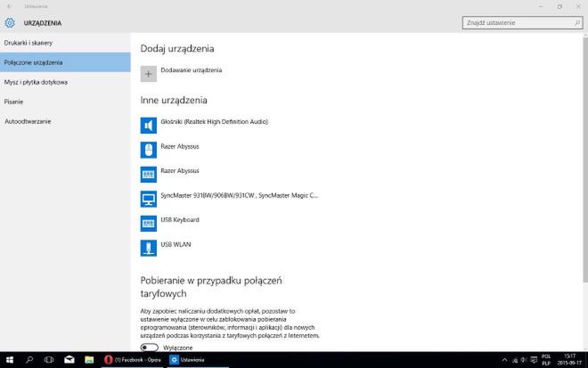Click the USB Keyboard icon
Image resolution: width=588 pixels, height=368 pixels.
tap(149, 224)
